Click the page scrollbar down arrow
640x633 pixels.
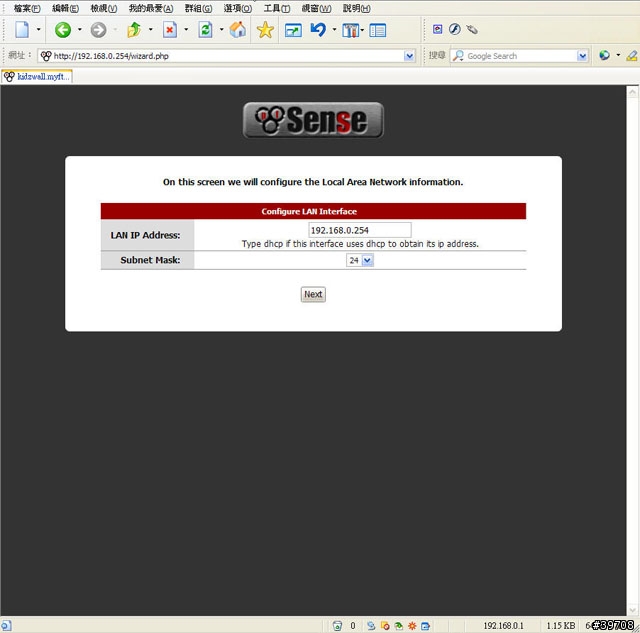(632, 610)
